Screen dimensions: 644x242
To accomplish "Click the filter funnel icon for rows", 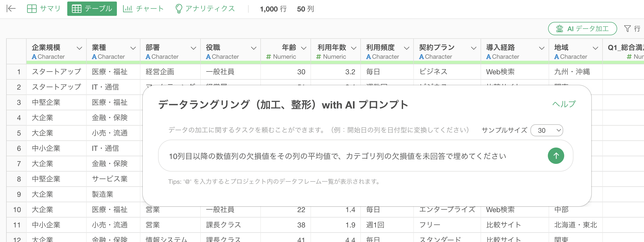I will click(627, 29).
